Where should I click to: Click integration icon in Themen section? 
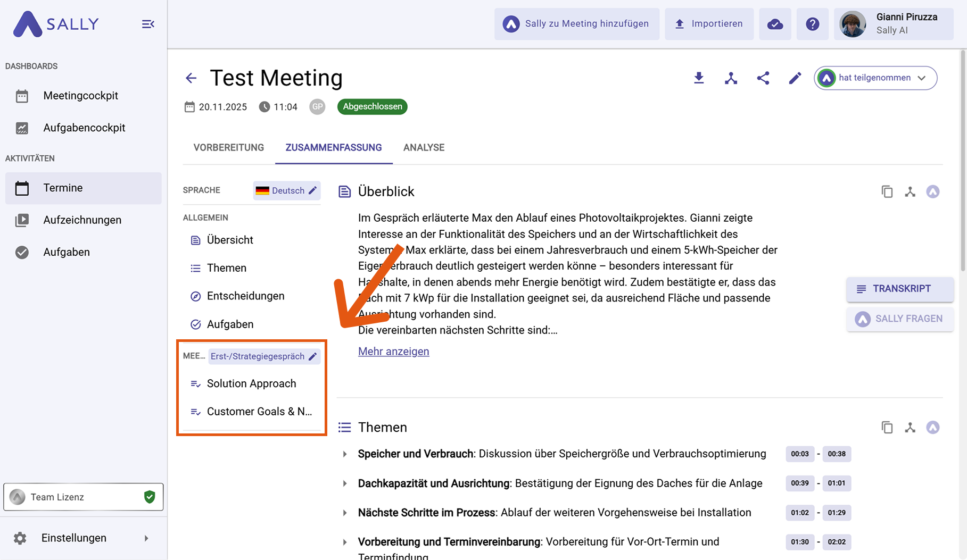point(910,428)
